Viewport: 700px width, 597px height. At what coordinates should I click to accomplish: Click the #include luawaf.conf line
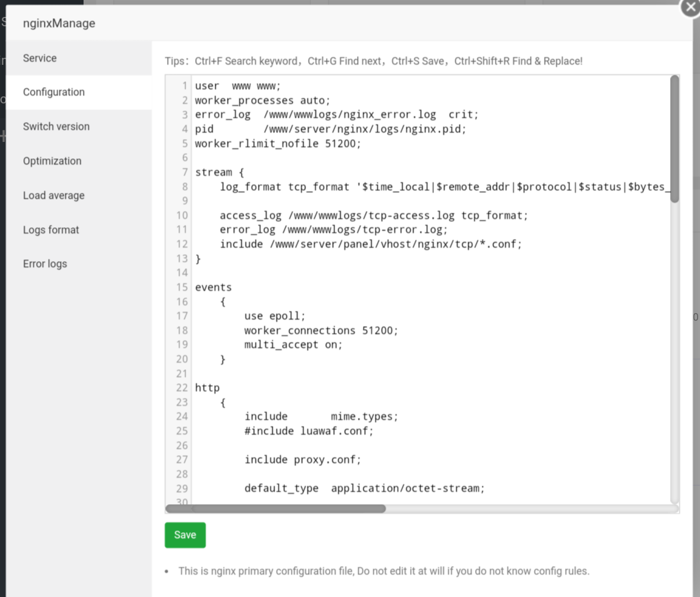tap(309, 431)
